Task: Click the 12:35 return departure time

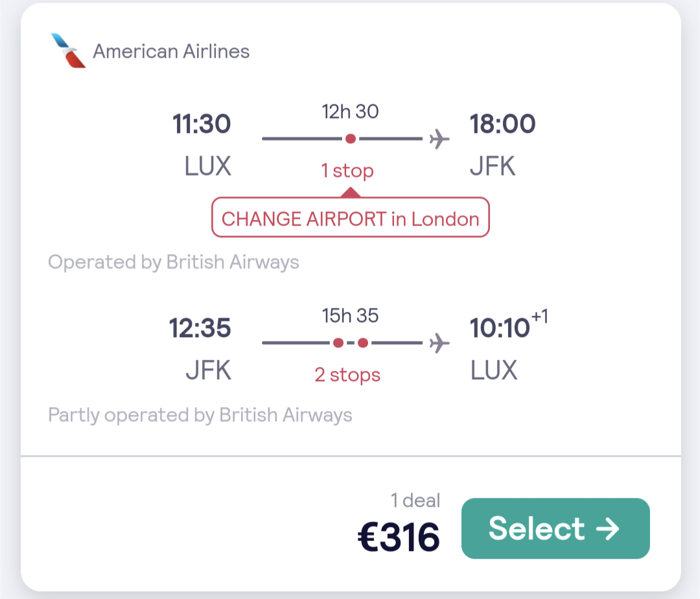Action: pos(200,328)
